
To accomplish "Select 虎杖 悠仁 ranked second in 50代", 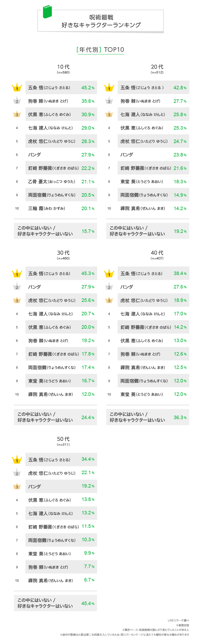I will pos(61,473).
